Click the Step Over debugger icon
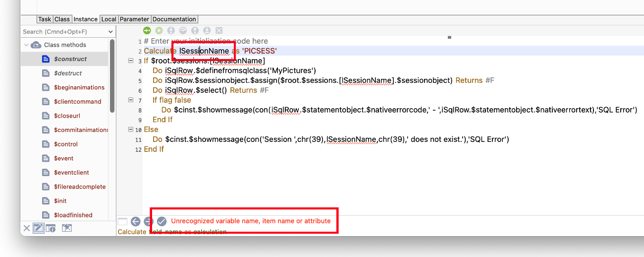 tap(183, 30)
